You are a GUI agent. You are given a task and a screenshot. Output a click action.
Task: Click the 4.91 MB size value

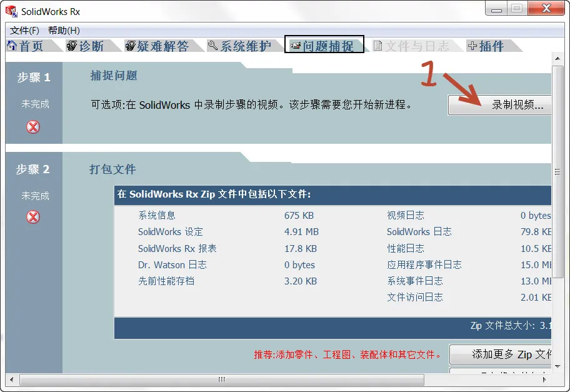[x=301, y=232]
